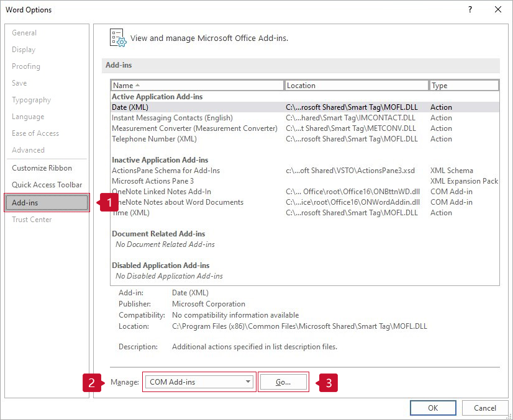
Task: Click the Cancel button
Action: pos(484,408)
